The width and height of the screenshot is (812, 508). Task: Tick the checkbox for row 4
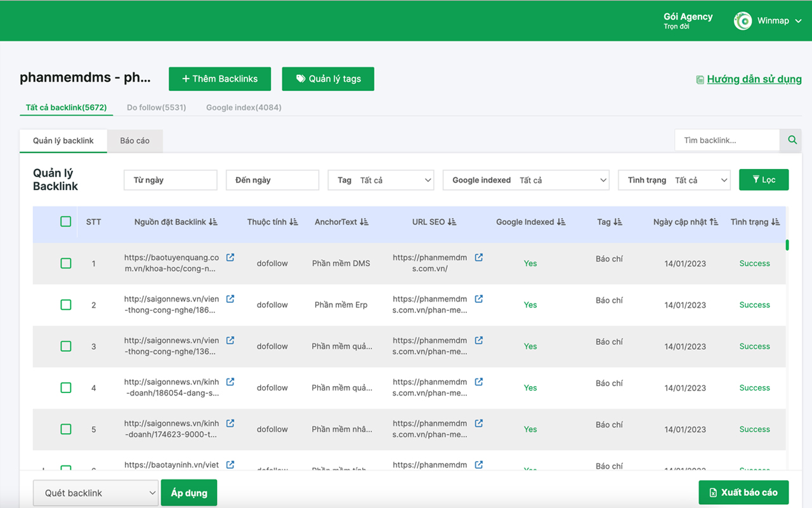[65, 387]
